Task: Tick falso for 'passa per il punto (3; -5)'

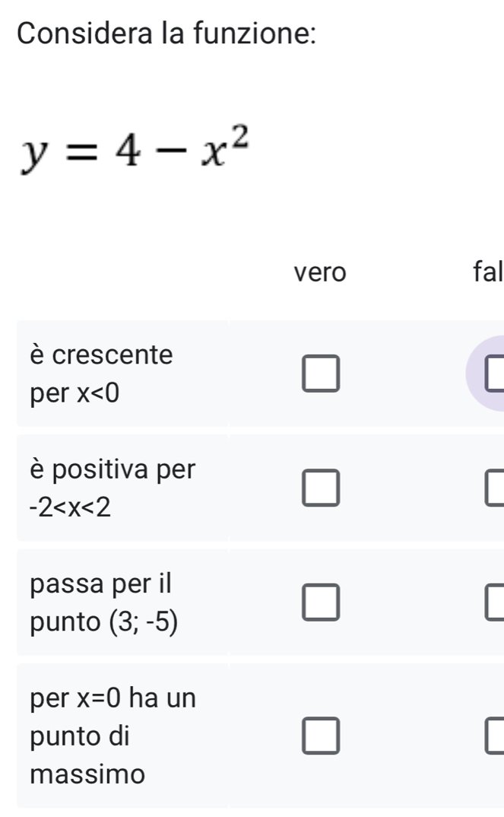Action: click(x=494, y=602)
